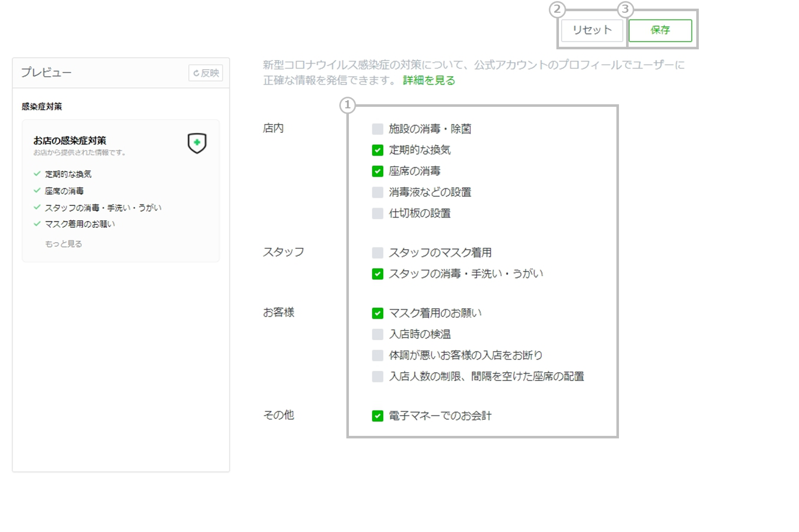This screenshot has height=532, width=799.
Task: Click the お店の感染症対策 card title
Action: point(70,140)
